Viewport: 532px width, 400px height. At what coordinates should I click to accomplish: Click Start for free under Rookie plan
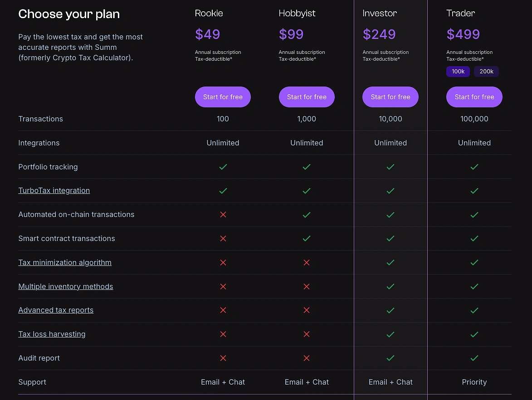coord(223,96)
